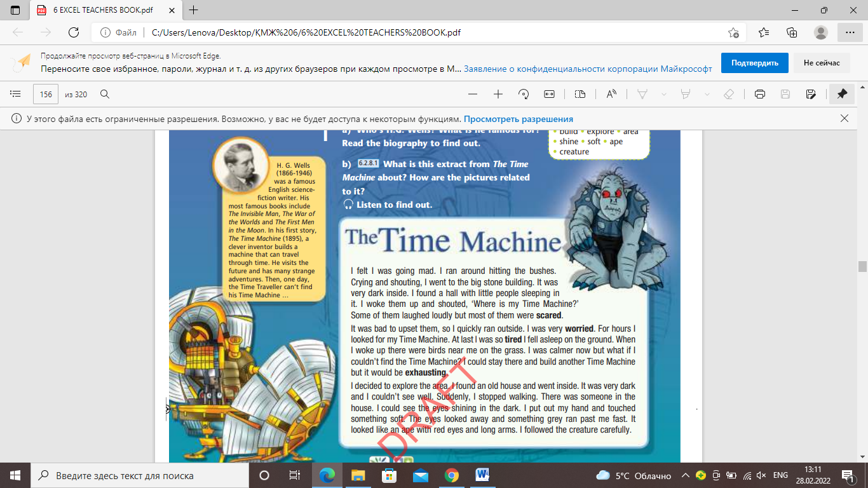Zoom in on the PDF
868x488 pixels.
coord(498,94)
